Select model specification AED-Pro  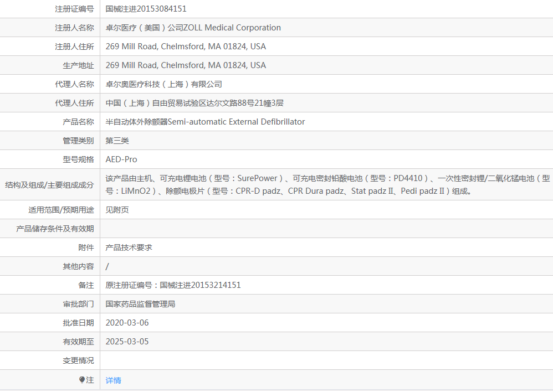click(121, 159)
